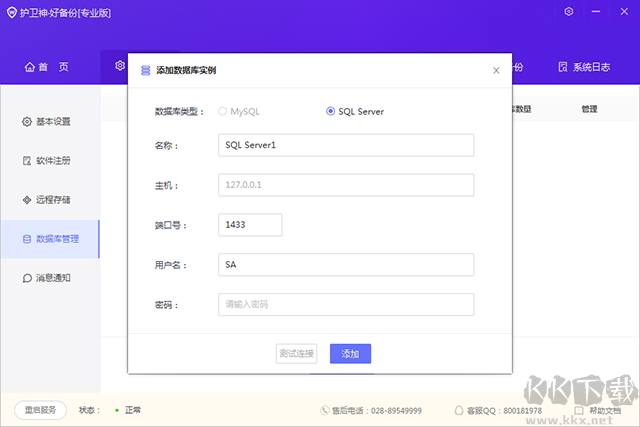This screenshot has height=427, width=640.
Task: Click the 端口号 field showing 1433
Action: pyautogui.click(x=250, y=225)
